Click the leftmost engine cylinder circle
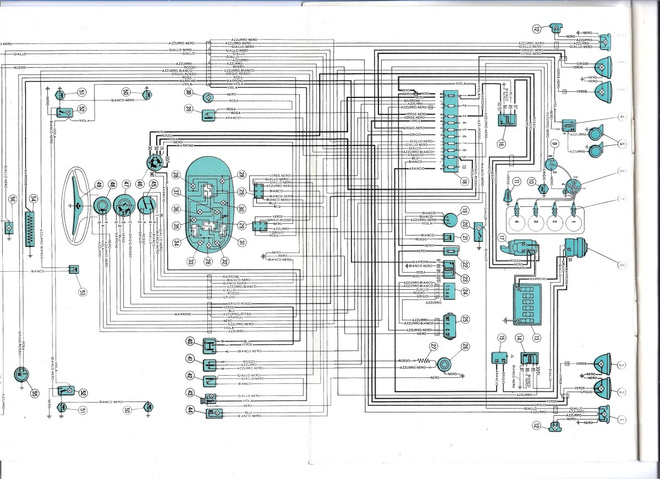The image size is (660, 479). [x=516, y=221]
